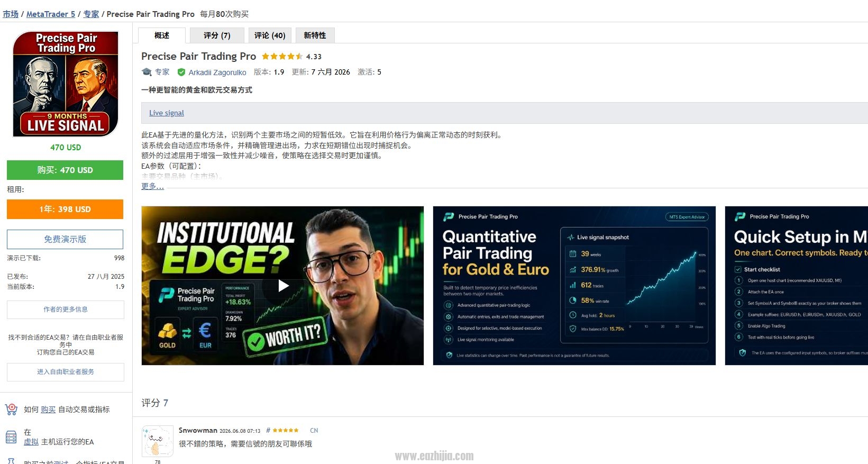This screenshot has width=868, height=464.
Task: Click the 演示已下载: label
Action: coord(24,258)
